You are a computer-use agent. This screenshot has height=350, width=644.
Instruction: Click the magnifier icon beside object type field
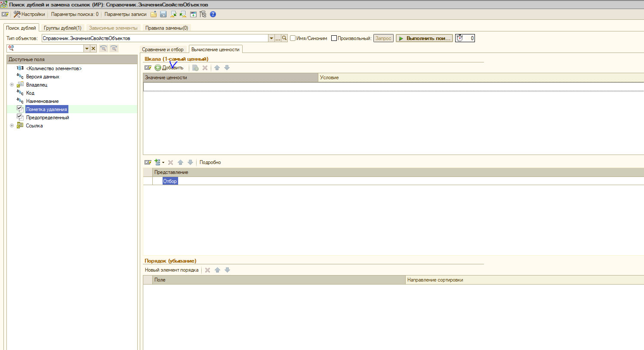point(284,38)
